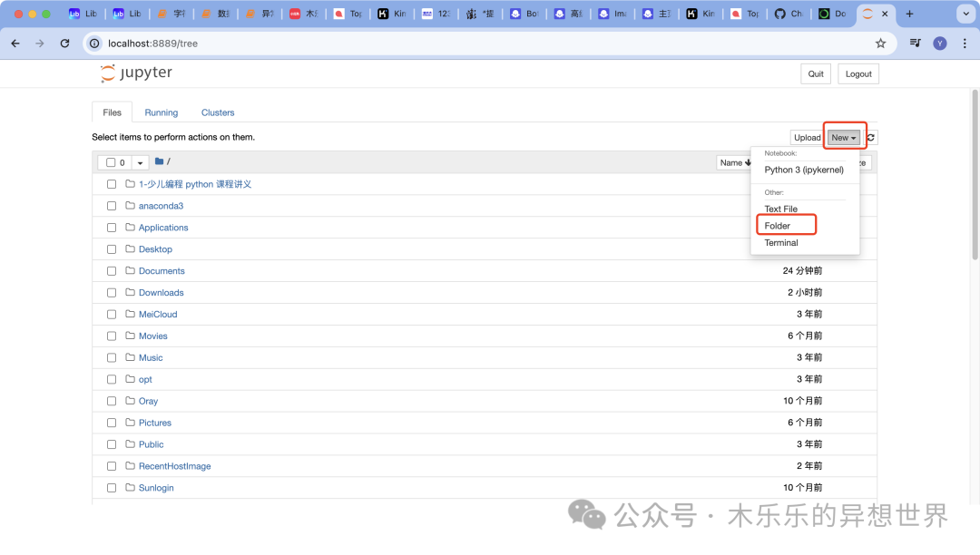This screenshot has height=555, width=980.
Task: Switch to the Clusters tab
Action: click(x=218, y=112)
